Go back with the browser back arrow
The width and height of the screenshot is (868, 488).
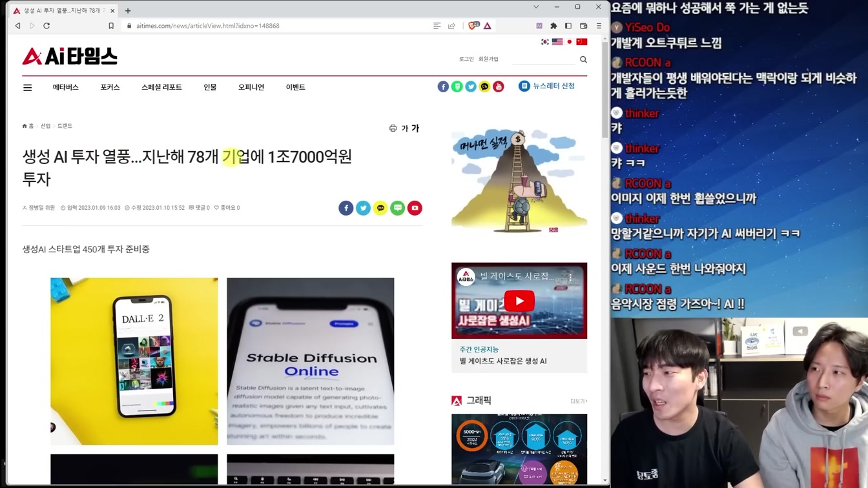coord(17,26)
